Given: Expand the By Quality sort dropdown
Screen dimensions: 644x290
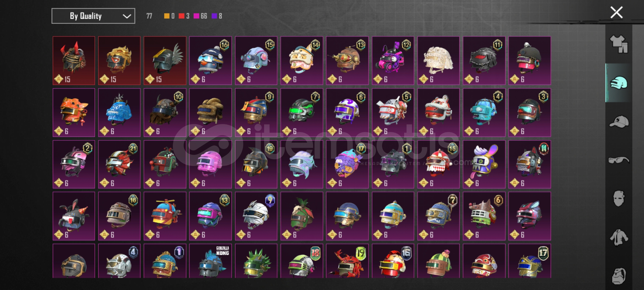Looking at the screenshot, I should tap(93, 16).
